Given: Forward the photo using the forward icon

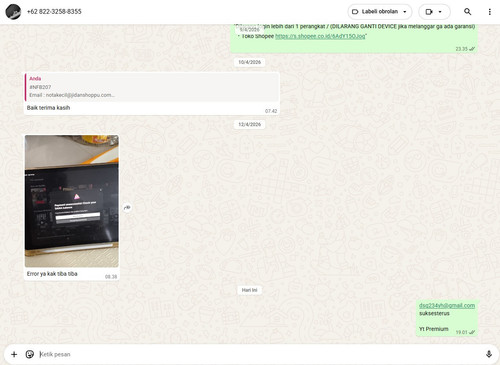Looking at the screenshot, I should 127,208.
